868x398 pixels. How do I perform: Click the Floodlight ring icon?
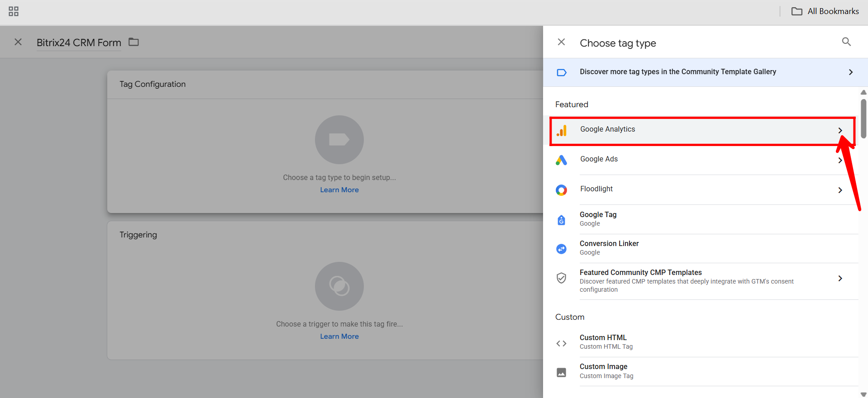[561, 190]
